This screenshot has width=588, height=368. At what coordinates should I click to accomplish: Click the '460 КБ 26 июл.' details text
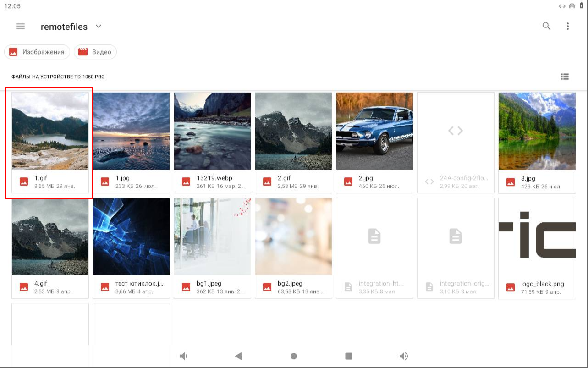(x=379, y=186)
